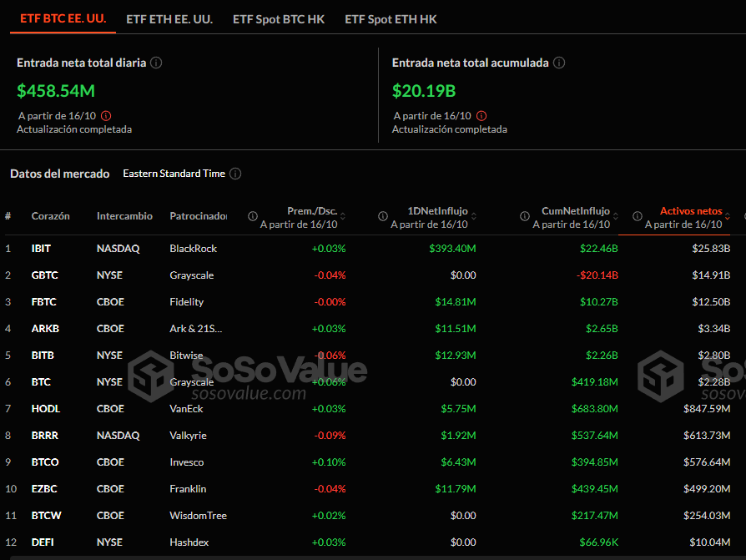Screen dimensions: 746x560
Task: Click the BlackRock sponsor name
Action: coord(192,248)
